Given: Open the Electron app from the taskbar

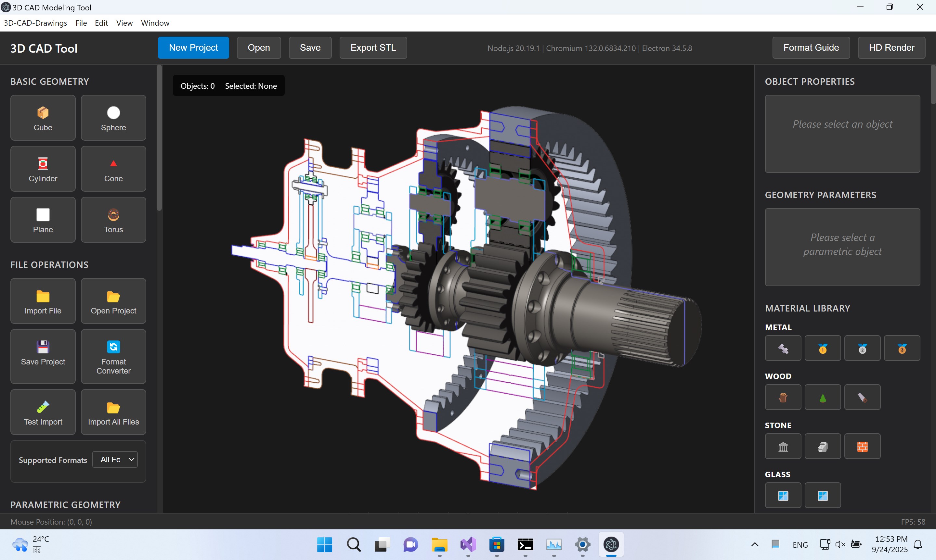Looking at the screenshot, I should 611,545.
